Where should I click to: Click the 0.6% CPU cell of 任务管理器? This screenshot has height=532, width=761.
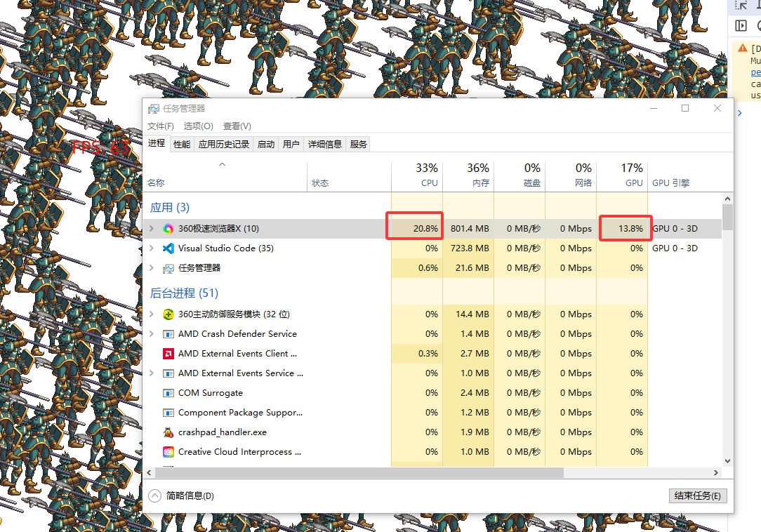click(418, 268)
